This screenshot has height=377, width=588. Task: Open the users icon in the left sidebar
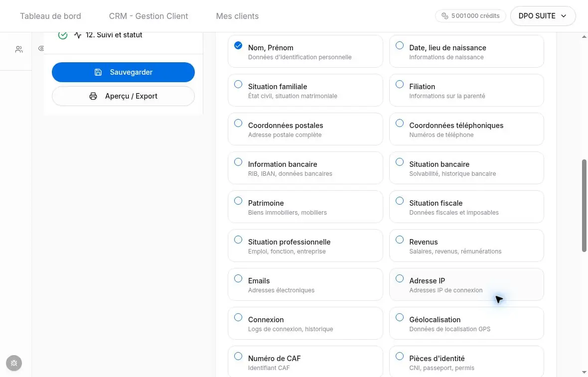19,49
